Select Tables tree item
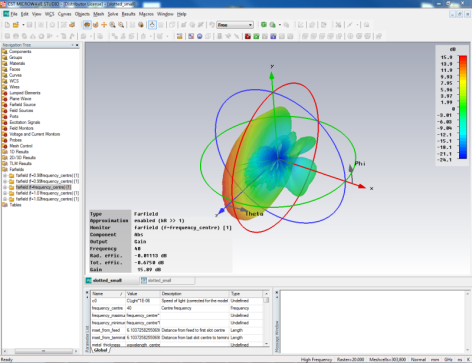This screenshot has height=363, width=472. 15,205
